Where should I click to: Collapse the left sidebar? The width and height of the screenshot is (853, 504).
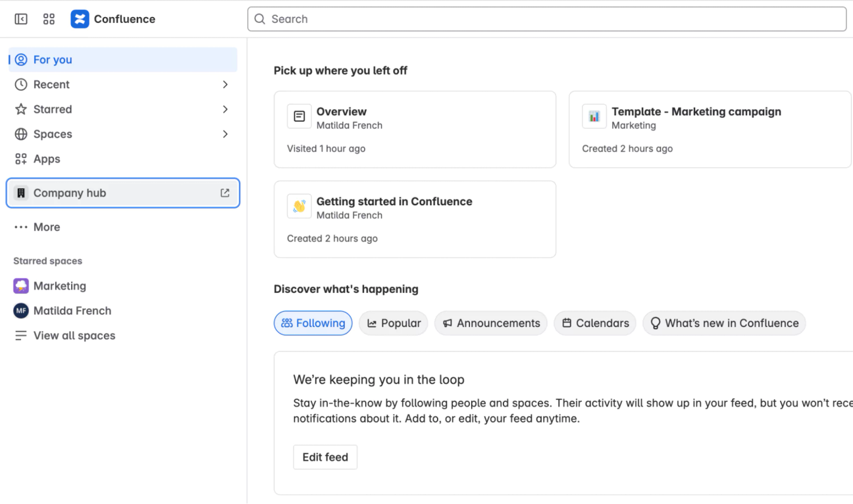click(x=20, y=18)
